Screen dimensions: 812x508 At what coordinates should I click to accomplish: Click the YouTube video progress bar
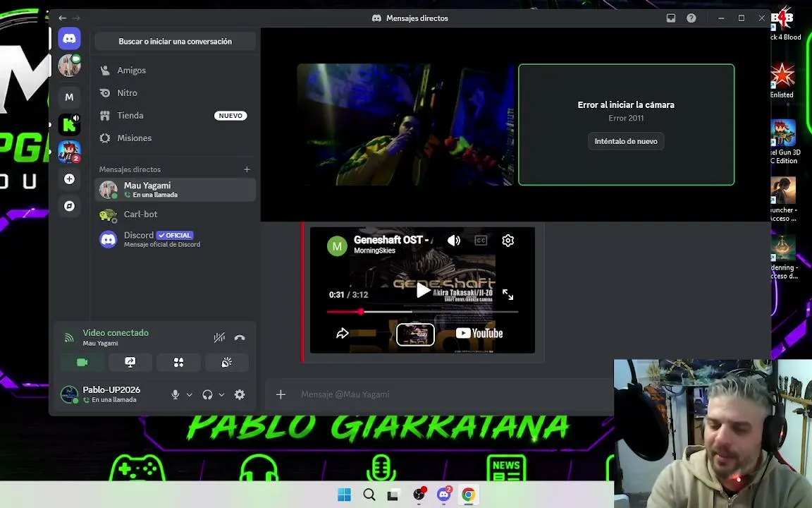pos(422,312)
